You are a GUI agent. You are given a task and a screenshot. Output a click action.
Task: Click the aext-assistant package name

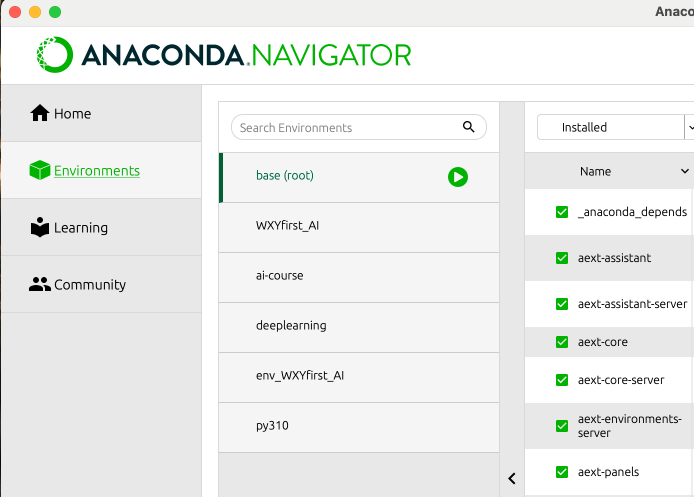pyautogui.click(x=614, y=258)
